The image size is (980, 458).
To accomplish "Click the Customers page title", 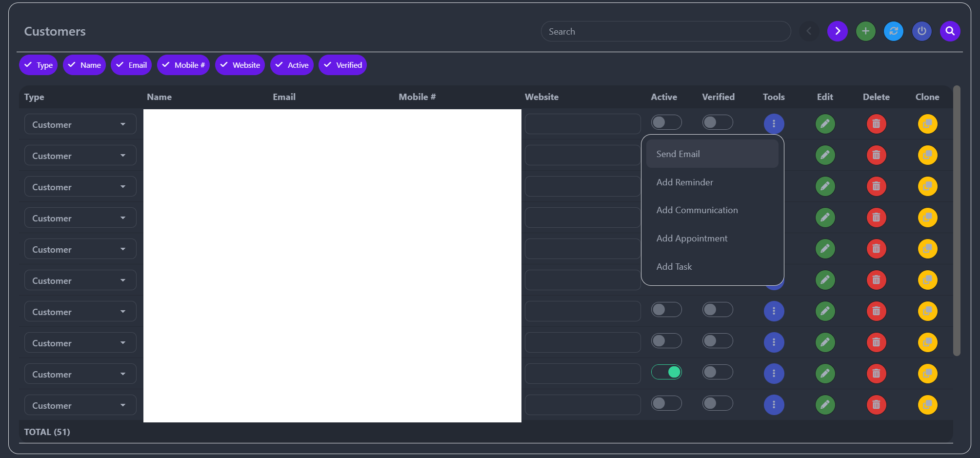I will [x=55, y=31].
